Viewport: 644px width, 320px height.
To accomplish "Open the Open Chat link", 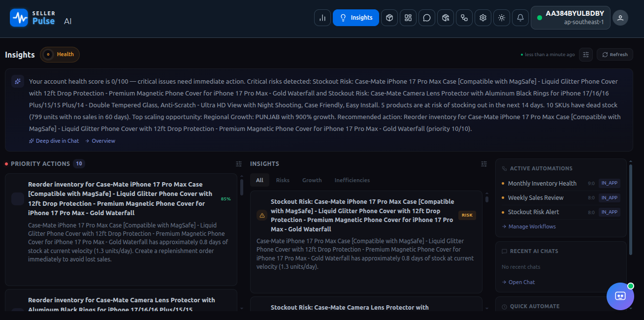I will 518,282.
